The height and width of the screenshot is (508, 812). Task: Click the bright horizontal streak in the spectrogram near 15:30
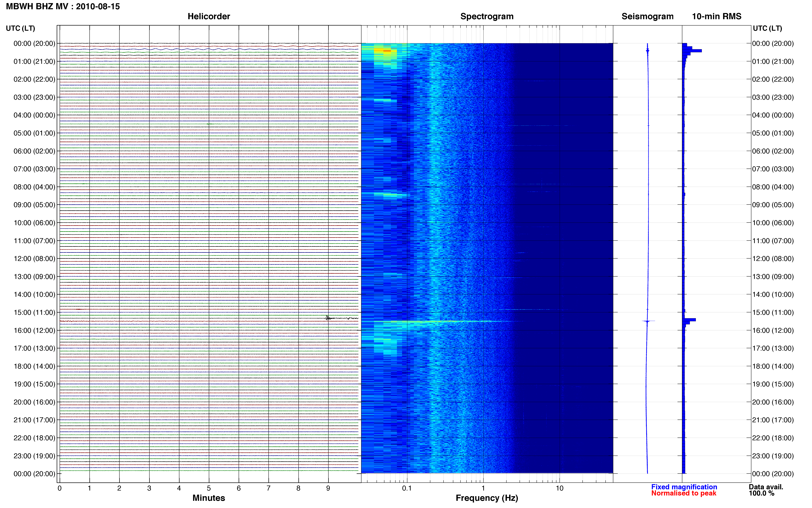click(x=450, y=321)
